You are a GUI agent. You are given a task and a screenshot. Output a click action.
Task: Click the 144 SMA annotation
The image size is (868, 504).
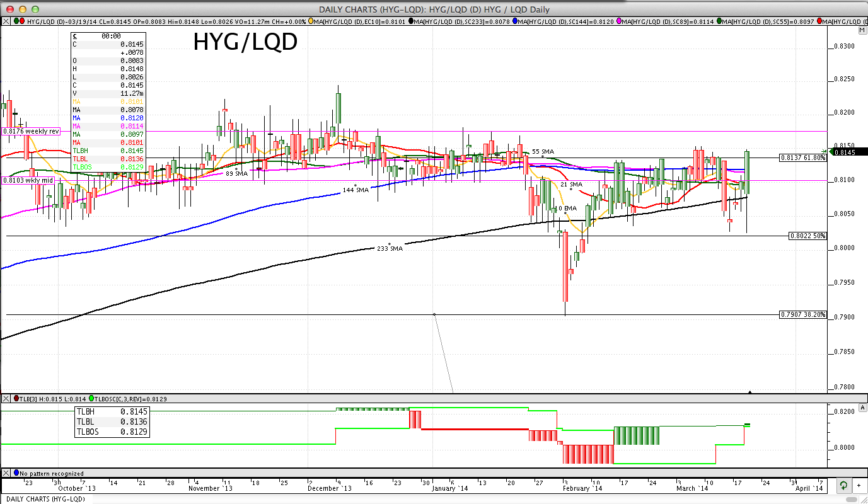[x=356, y=190]
